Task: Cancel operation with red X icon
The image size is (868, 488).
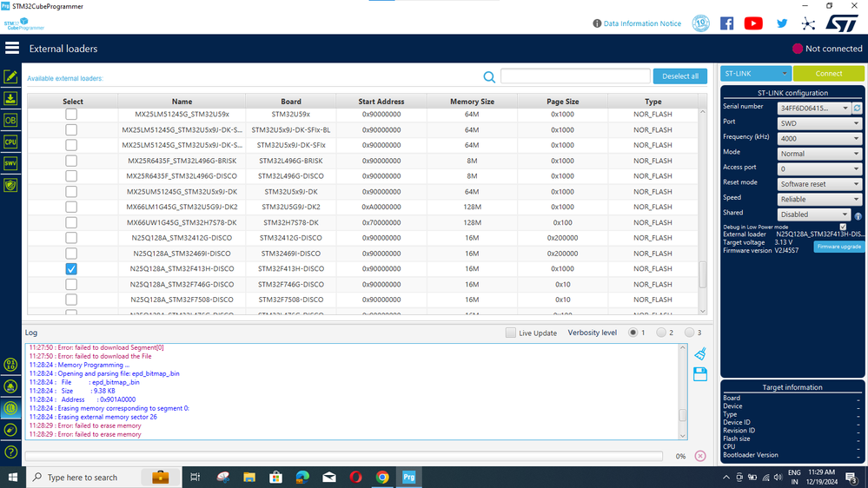Action: [700, 456]
